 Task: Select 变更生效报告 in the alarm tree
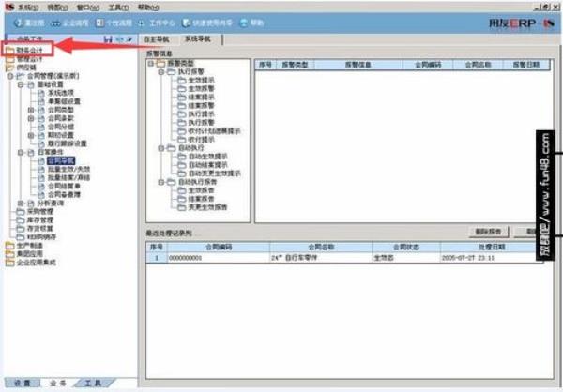tap(208, 207)
